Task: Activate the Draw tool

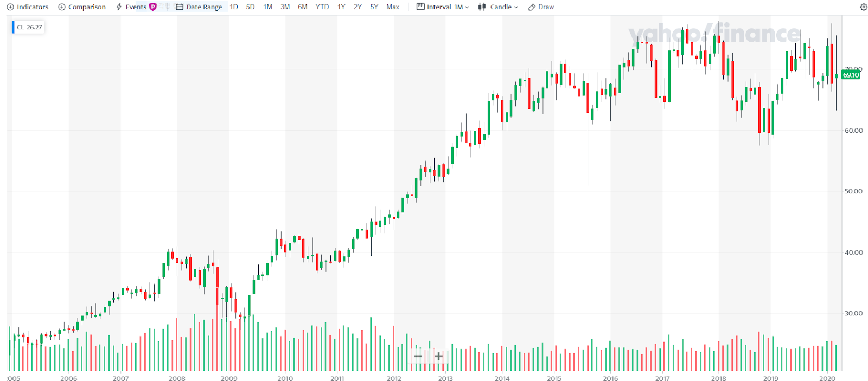Action: click(541, 7)
